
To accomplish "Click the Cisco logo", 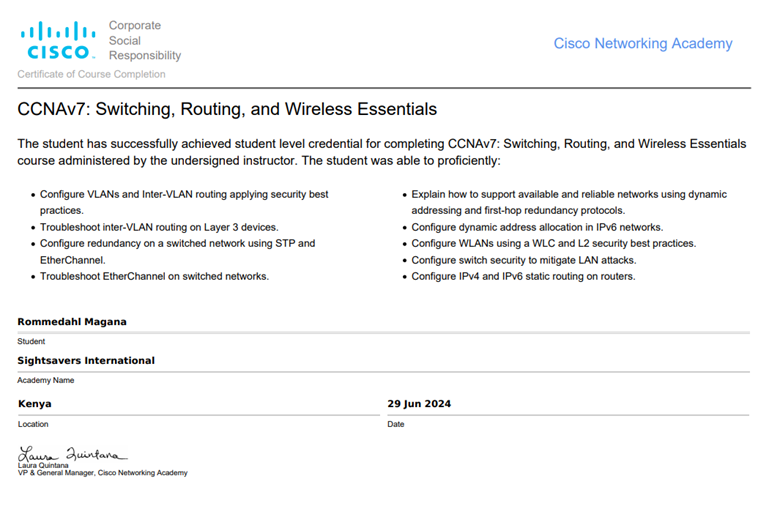I will pyautogui.click(x=58, y=41).
